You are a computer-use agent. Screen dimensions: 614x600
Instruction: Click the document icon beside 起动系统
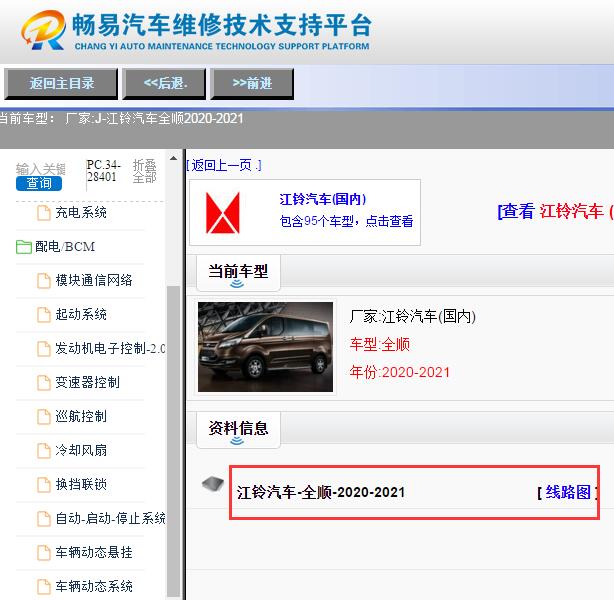point(43,315)
